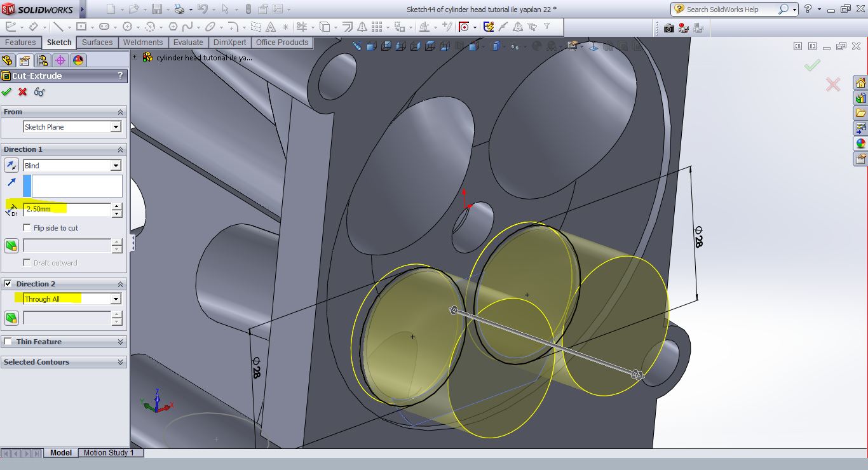Open Direction 1 Blind end condition dropdown

[x=116, y=166]
